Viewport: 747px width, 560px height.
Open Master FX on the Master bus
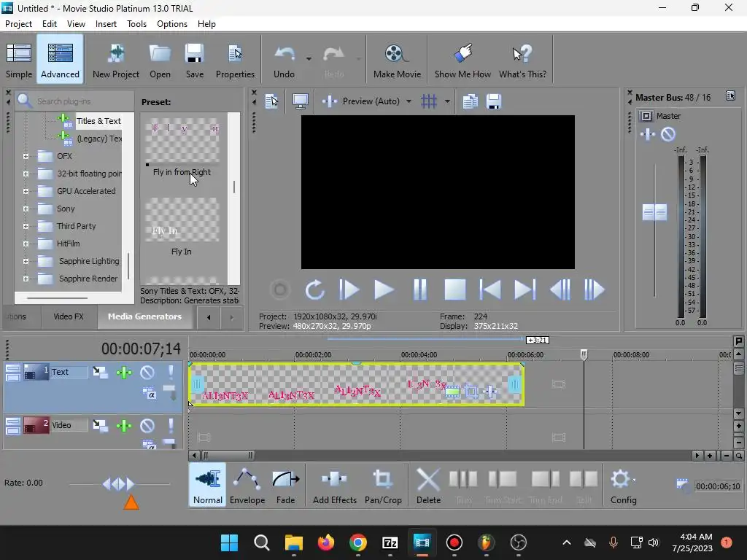pos(648,134)
